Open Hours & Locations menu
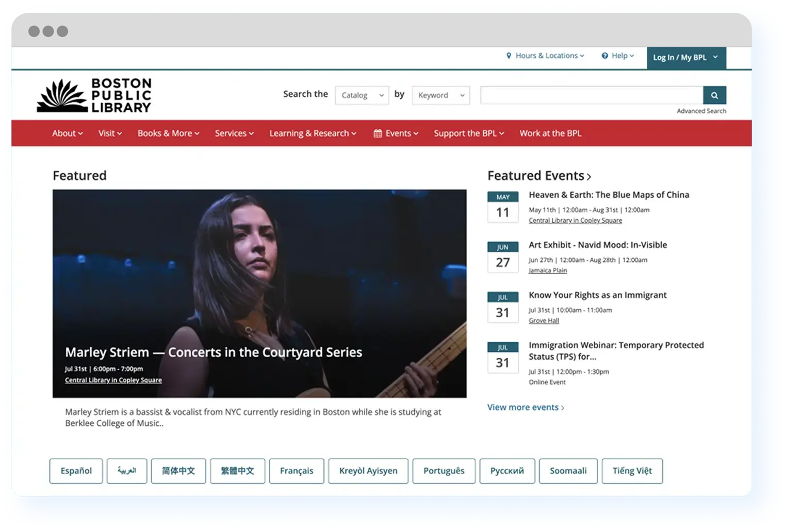The width and height of the screenshot is (786, 532). pos(545,56)
